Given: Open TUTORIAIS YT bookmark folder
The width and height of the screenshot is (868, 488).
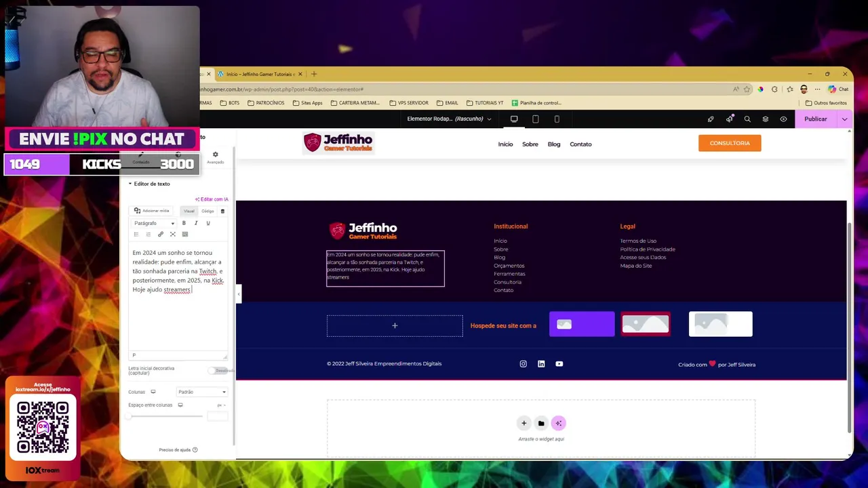Looking at the screenshot, I should point(484,103).
